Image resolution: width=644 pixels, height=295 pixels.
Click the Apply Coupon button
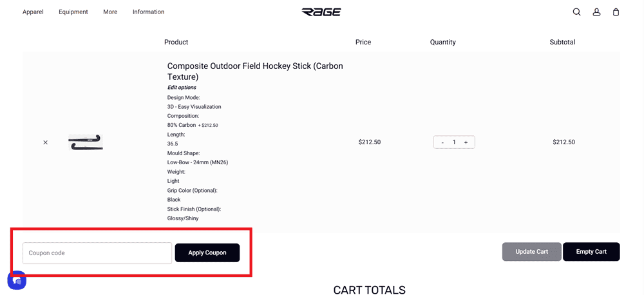(x=207, y=252)
